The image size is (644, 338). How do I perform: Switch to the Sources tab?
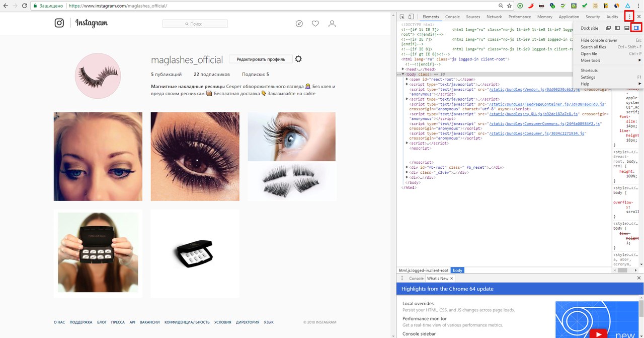click(473, 17)
